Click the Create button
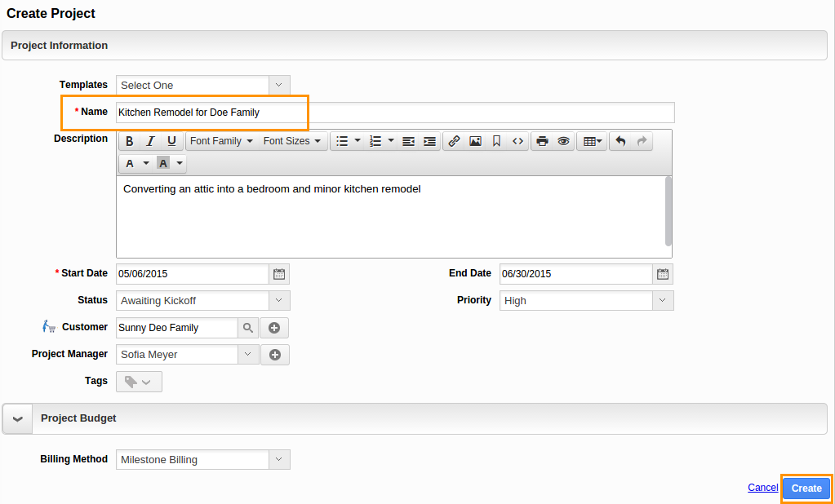Viewport: 835px width, 504px height. click(806, 489)
